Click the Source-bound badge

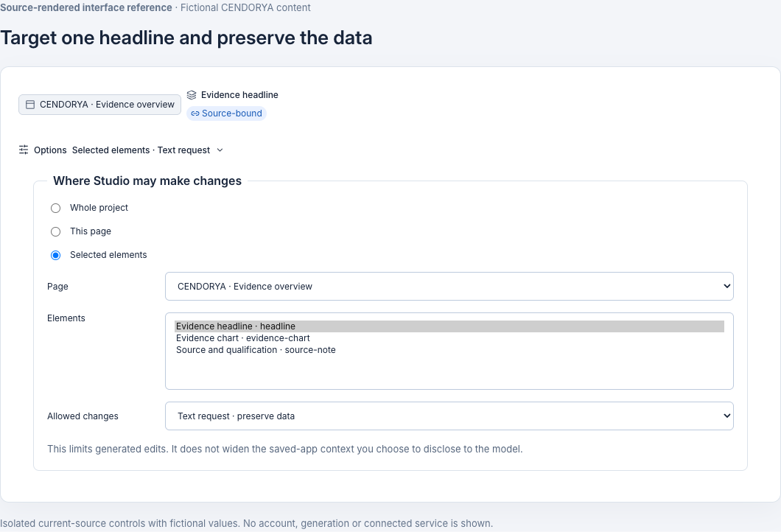pyautogui.click(x=227, y=113)
